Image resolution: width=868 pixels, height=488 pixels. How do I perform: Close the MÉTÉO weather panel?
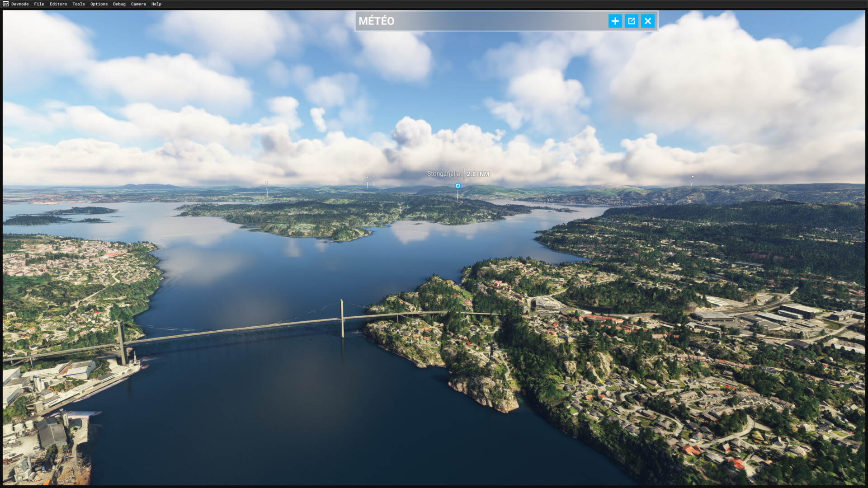pos(648,21)
